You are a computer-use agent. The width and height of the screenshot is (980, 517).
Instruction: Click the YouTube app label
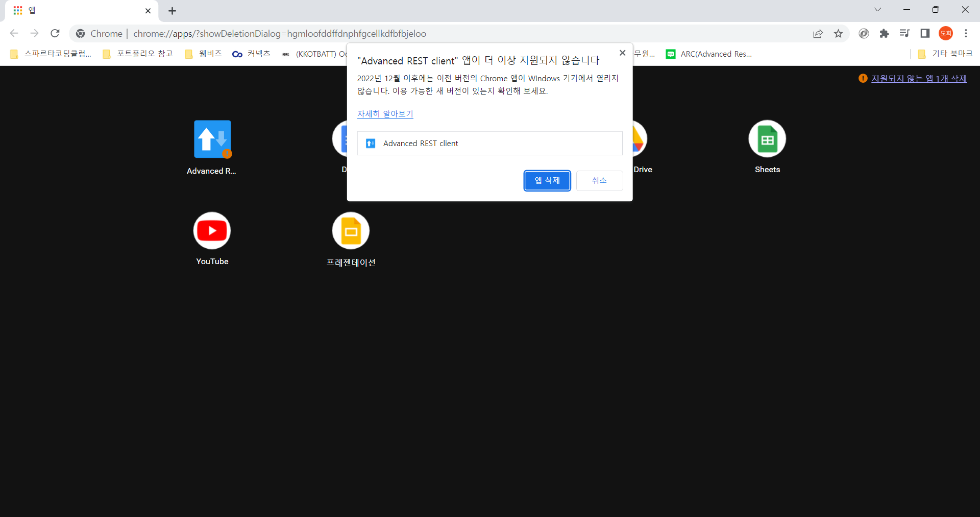pyautogui.click(x=212, y=262)
